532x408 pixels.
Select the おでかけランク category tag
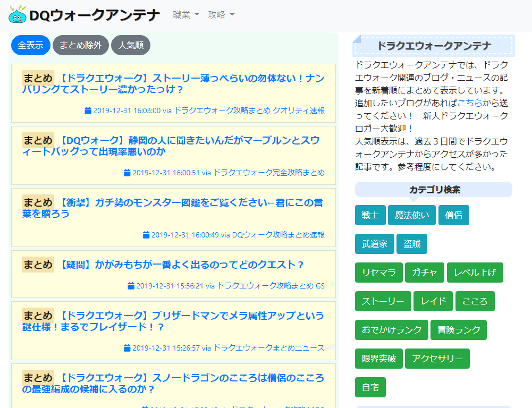tap(392, 330)
